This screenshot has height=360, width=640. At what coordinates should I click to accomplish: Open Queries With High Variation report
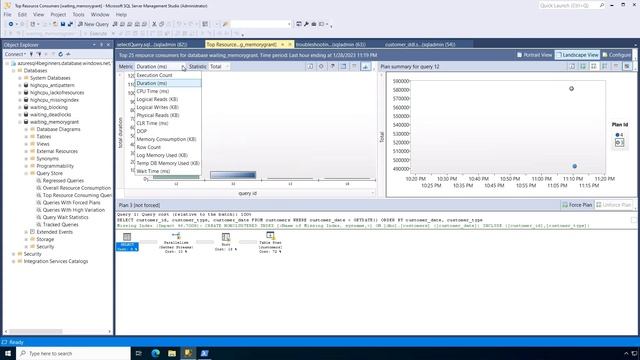coord(74,210)
